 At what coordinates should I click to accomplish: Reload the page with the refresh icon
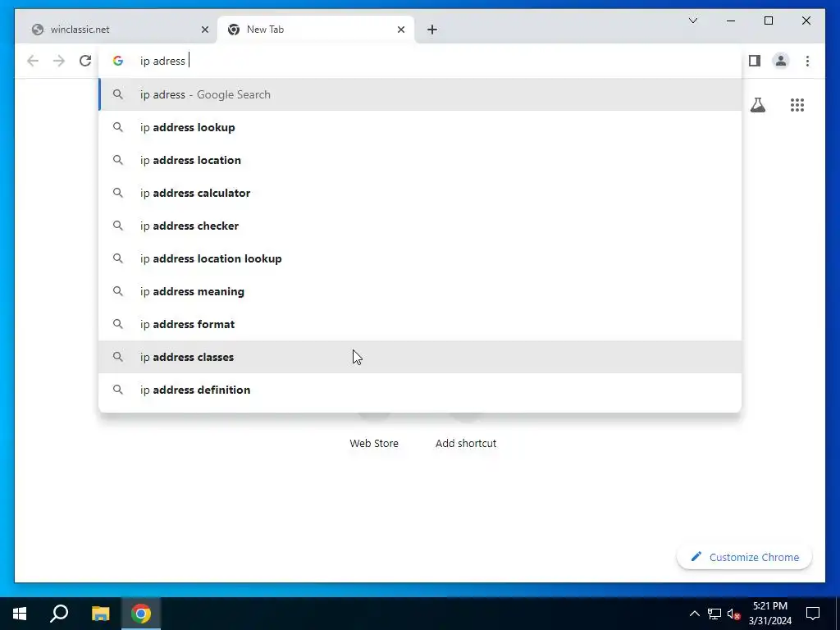click(x=85, y=61)
